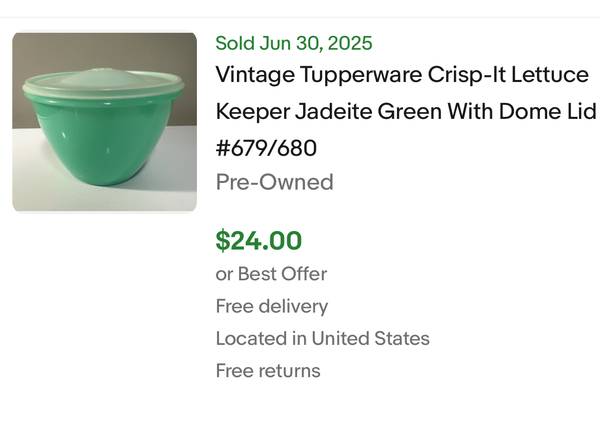
Task: Click the word 'Lettuce' in the title
Action: tap(551, 75)
